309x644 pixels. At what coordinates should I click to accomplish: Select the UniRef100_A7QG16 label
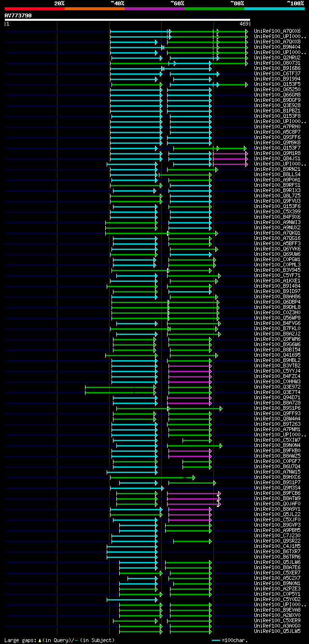[x=277, y=238]
